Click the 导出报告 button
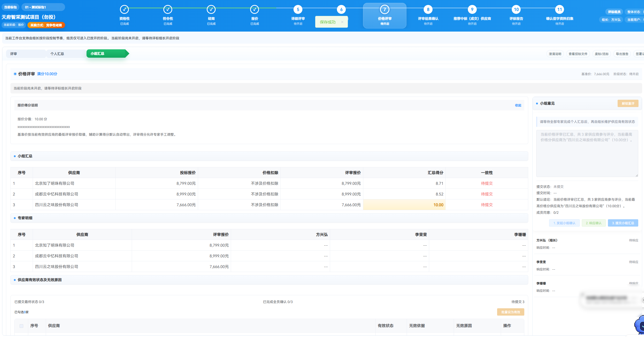Screen dimensions: 644x337 click(622, 54)
